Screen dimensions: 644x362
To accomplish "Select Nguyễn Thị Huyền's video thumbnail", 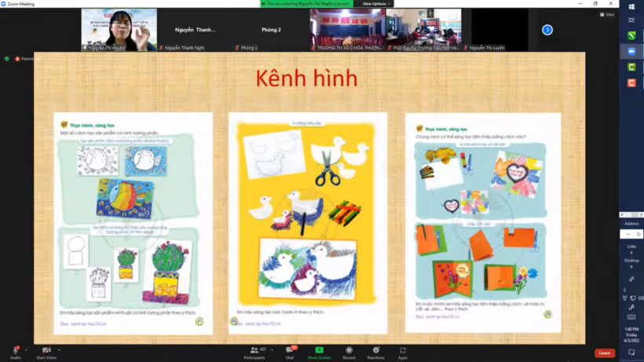I will 119,30.
